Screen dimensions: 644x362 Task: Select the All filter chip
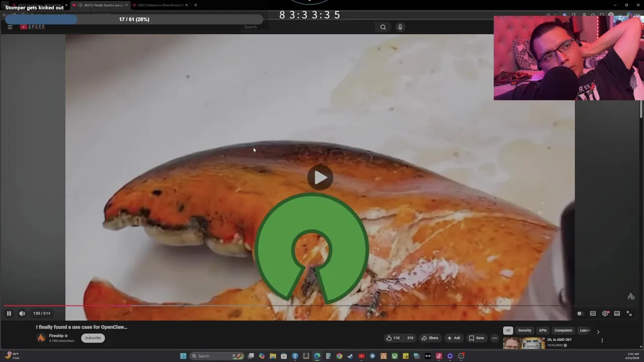[508, 330]
